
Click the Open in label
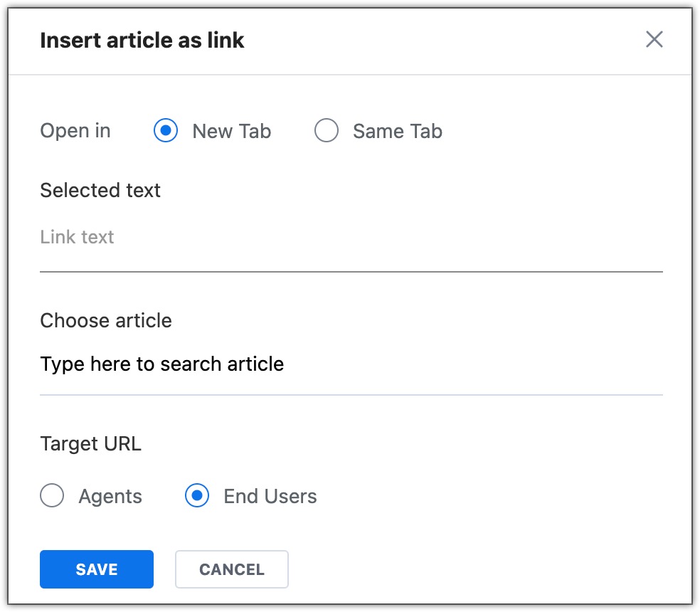[75, 132]
